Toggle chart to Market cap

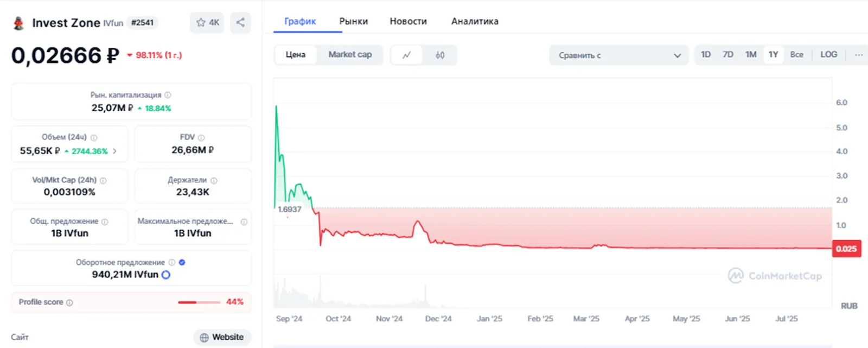coord(350,55)
